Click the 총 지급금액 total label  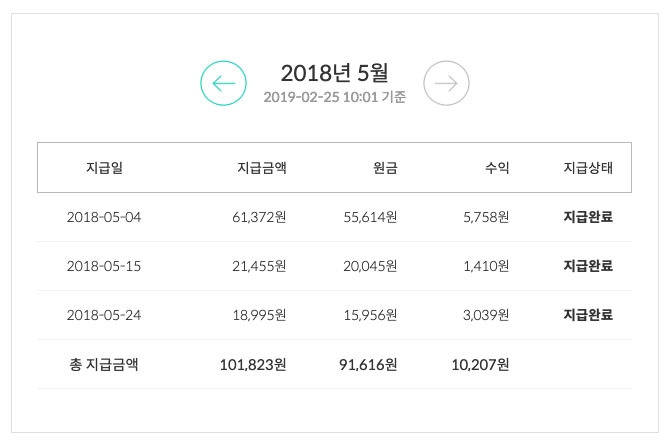coord(104,365)
